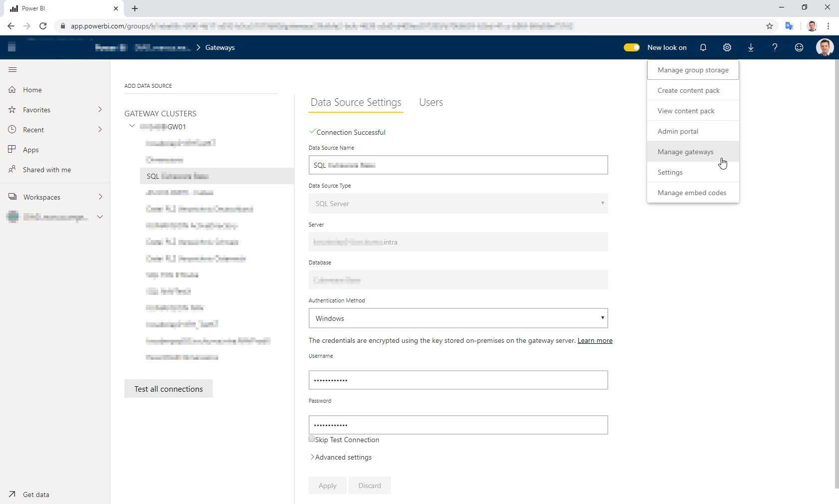Go back with browser back arrow
The height and width of the screenshot is (504, 839).
[x=11, y=26]
